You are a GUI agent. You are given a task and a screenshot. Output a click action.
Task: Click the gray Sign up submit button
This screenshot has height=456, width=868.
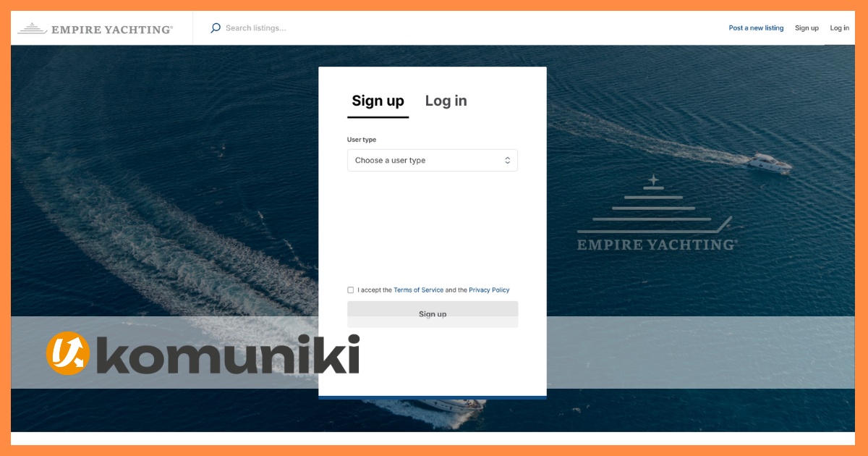433,314
